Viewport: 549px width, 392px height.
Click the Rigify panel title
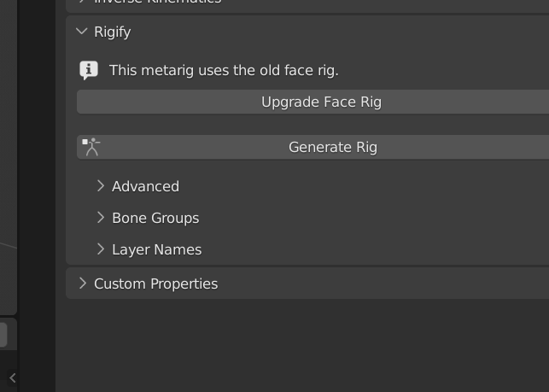(113, 32)
